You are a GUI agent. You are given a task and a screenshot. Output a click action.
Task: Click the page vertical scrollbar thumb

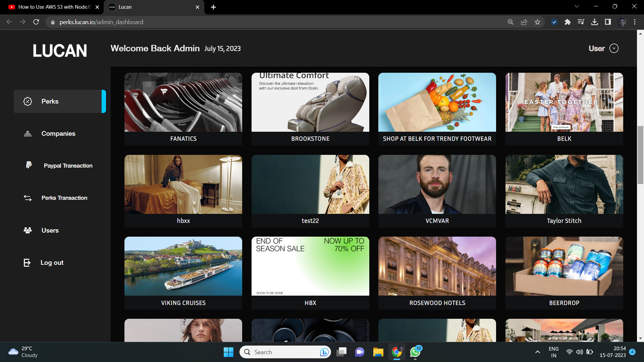640,155
